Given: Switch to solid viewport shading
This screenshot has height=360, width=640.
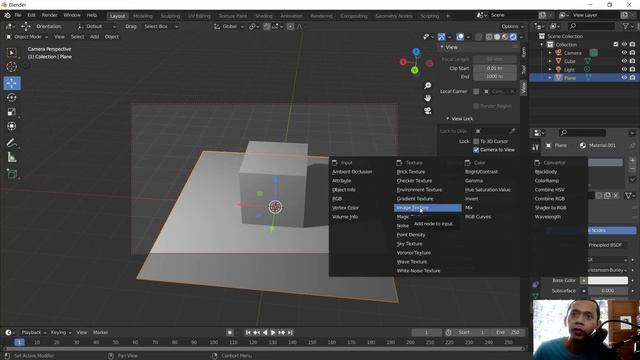Looking at the screenshot, I should pos(497,37).
